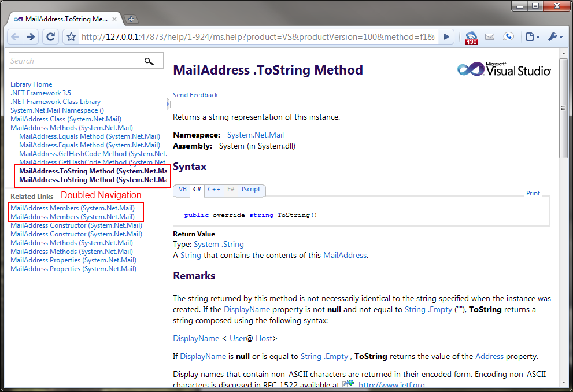Open a new browser tab
573x392 pixels.
131,19
